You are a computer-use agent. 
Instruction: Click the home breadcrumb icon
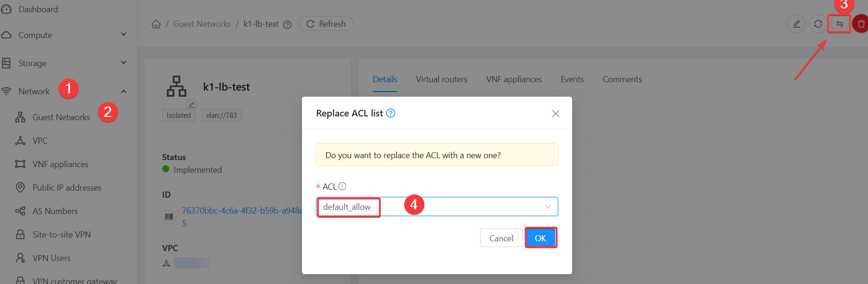pyautogui.click(x=156, y=24)
